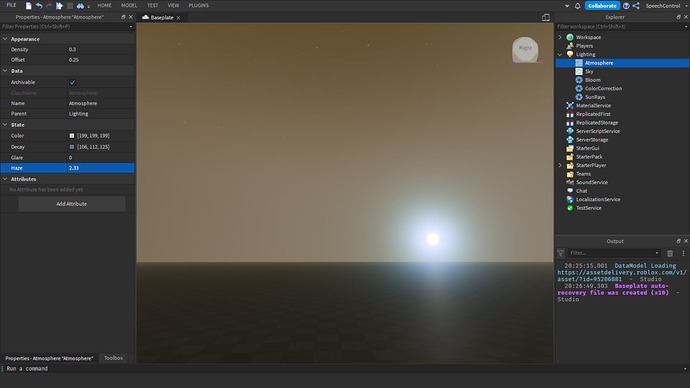Select Bloom effect in Explorer

592,80
